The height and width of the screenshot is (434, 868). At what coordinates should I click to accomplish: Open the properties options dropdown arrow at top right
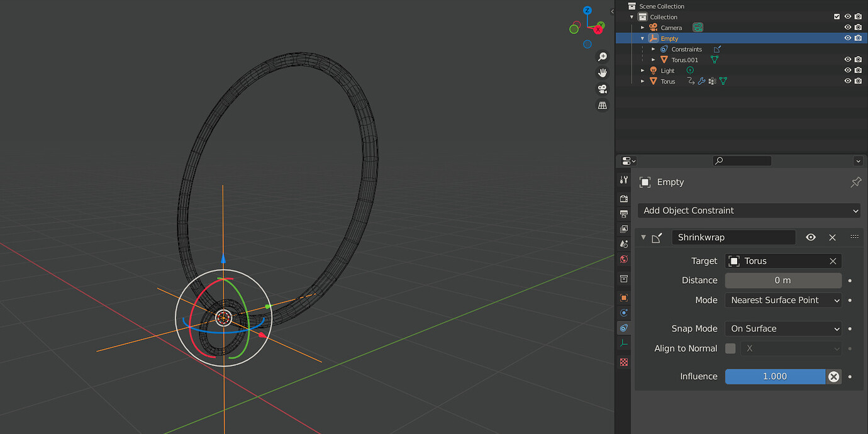click(x=859, y=161)
